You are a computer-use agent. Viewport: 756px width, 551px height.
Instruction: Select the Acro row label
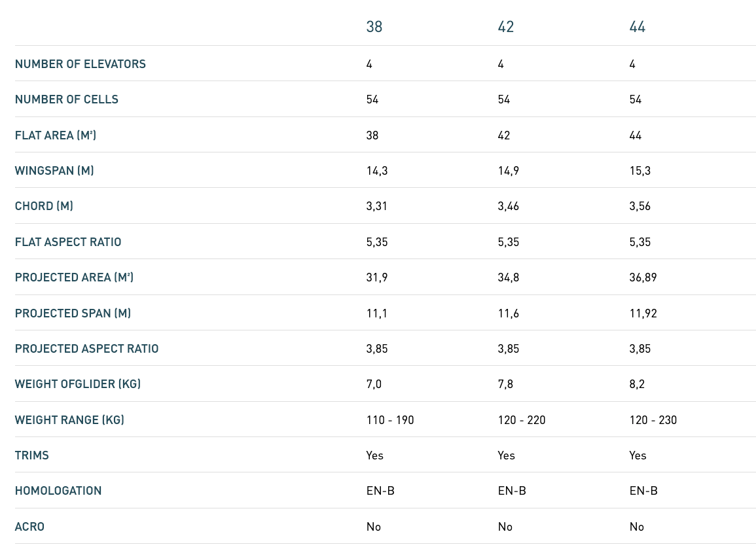click(29, 526)
